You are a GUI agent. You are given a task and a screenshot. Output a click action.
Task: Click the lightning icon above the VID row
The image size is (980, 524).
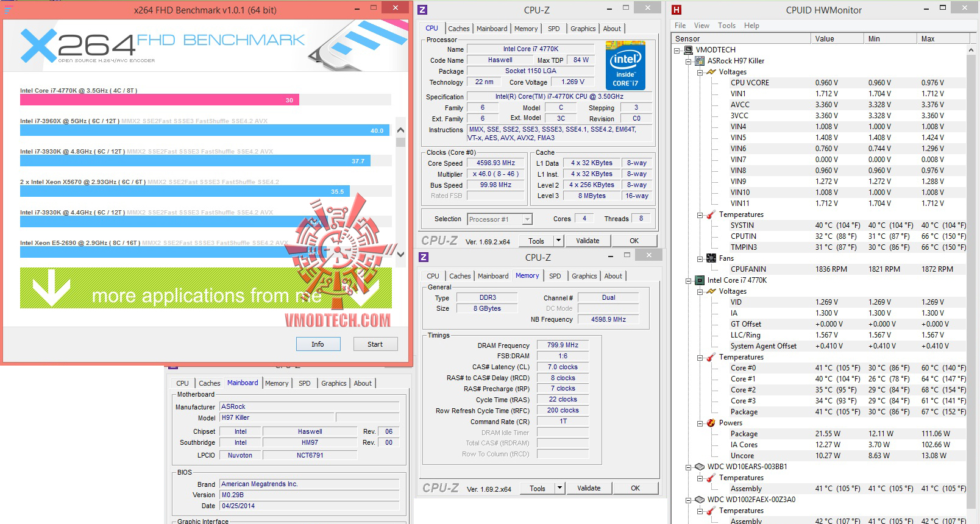coord(711,291)
